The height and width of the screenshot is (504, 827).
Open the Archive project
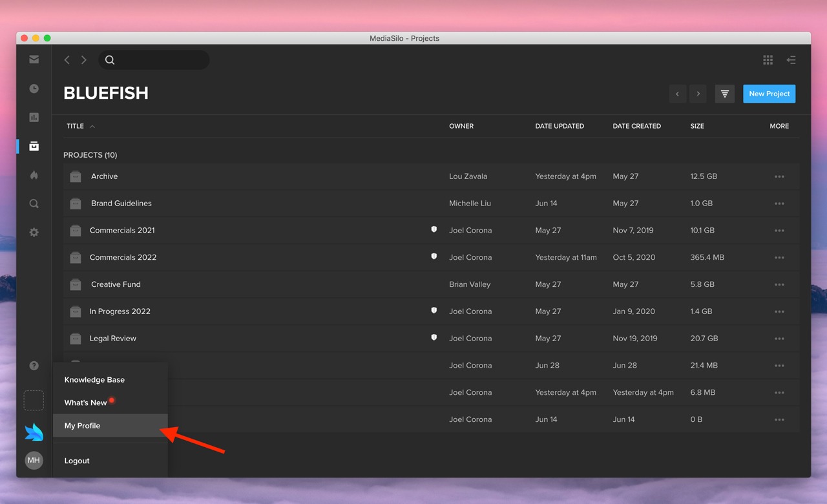[104, 176]
